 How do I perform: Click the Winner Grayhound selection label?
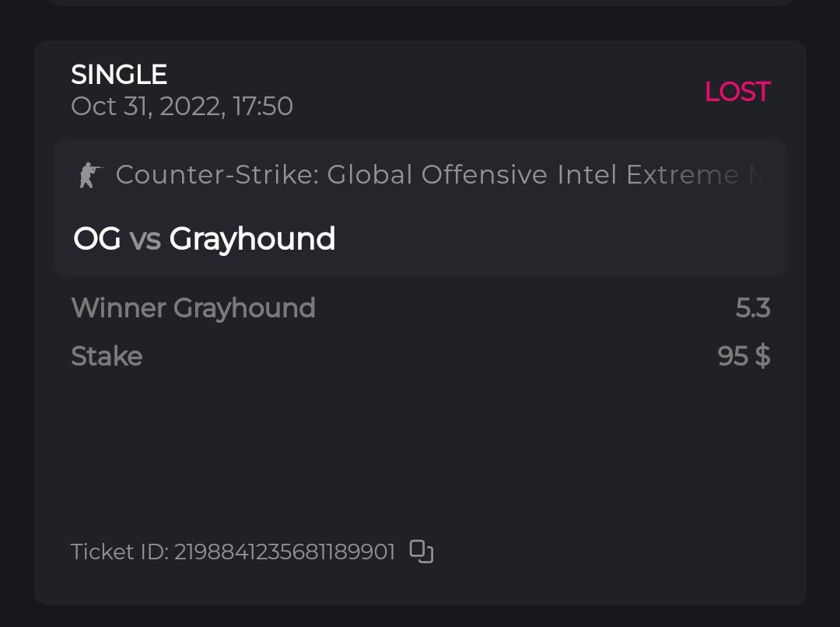coord(193,308)
